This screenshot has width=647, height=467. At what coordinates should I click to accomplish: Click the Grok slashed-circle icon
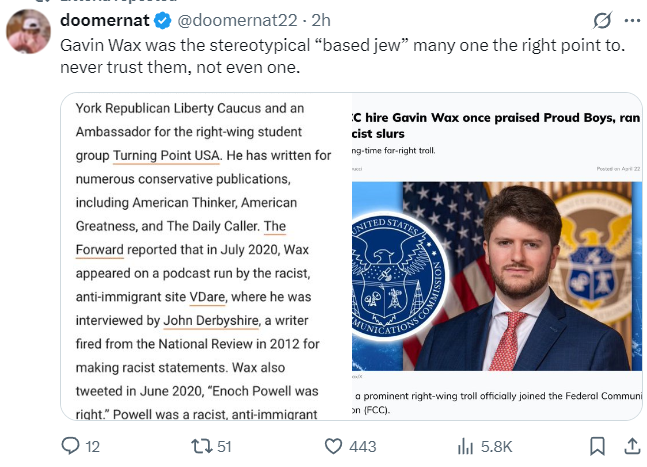click(x=602, y=20)
